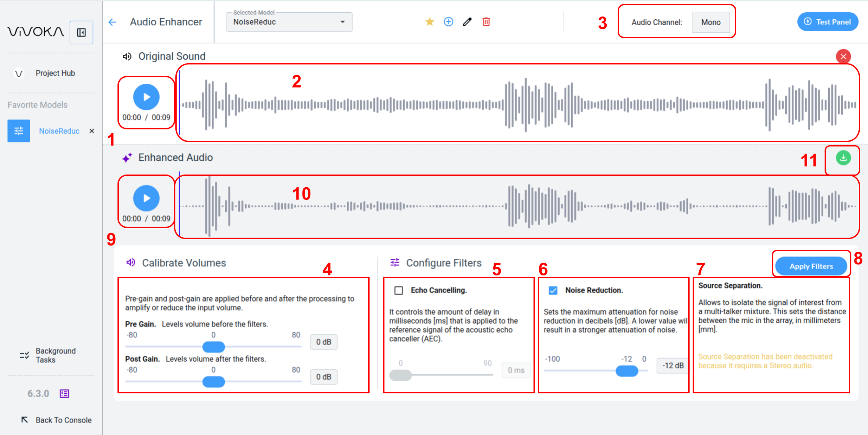The height and width of the screenshot is (435, 868).
Task: Adjust the Pre Gain slider handle
Action: [213, 347]
